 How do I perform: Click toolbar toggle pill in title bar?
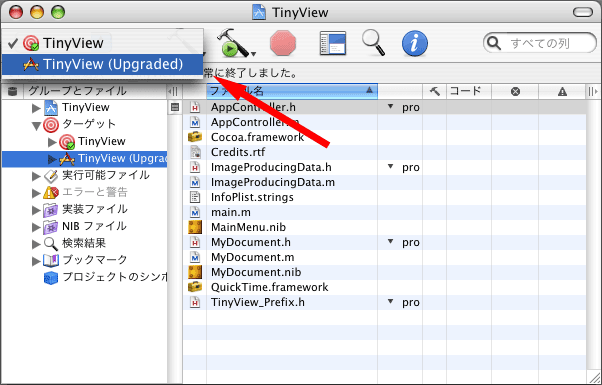click(x=583, y=12)
